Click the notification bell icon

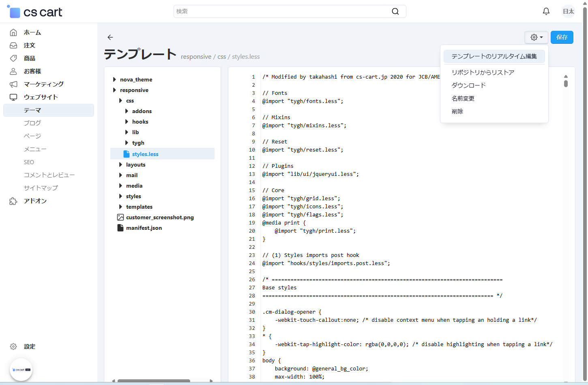pyautogui.click(x=546, y=11)
